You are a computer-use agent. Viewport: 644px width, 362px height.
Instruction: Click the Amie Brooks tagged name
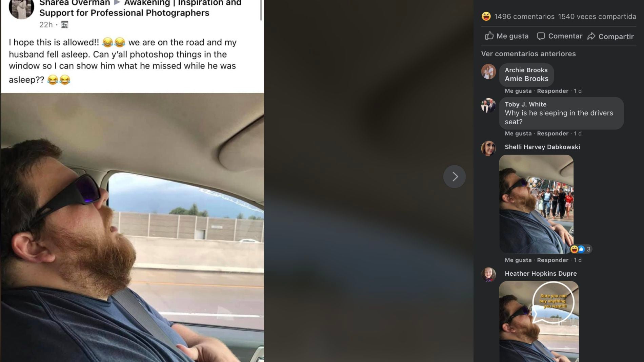click(526, 79)
